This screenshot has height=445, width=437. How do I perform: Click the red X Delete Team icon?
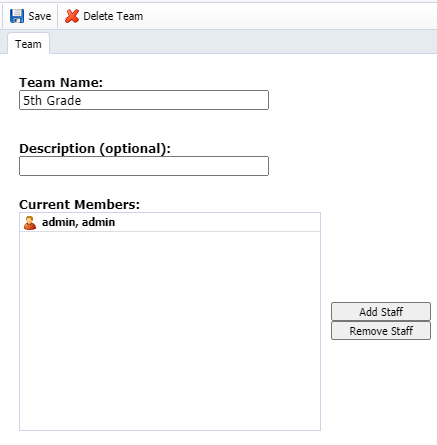[72, 16]
